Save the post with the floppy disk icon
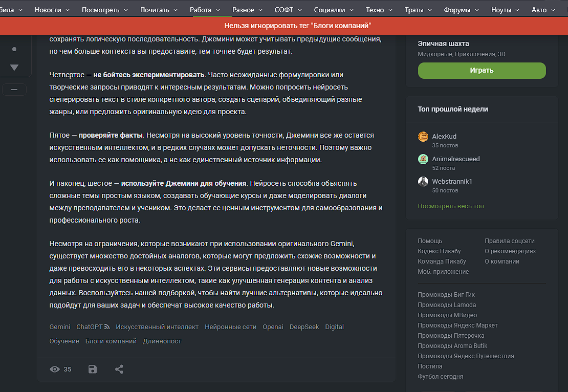Screen dimensions: 568x392 (x=93, y=369)
